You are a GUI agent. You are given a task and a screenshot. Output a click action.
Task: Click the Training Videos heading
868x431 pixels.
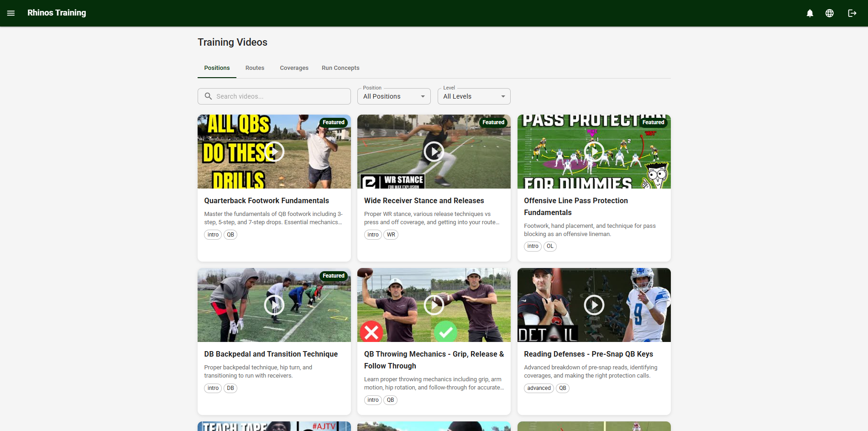(232, 42)
